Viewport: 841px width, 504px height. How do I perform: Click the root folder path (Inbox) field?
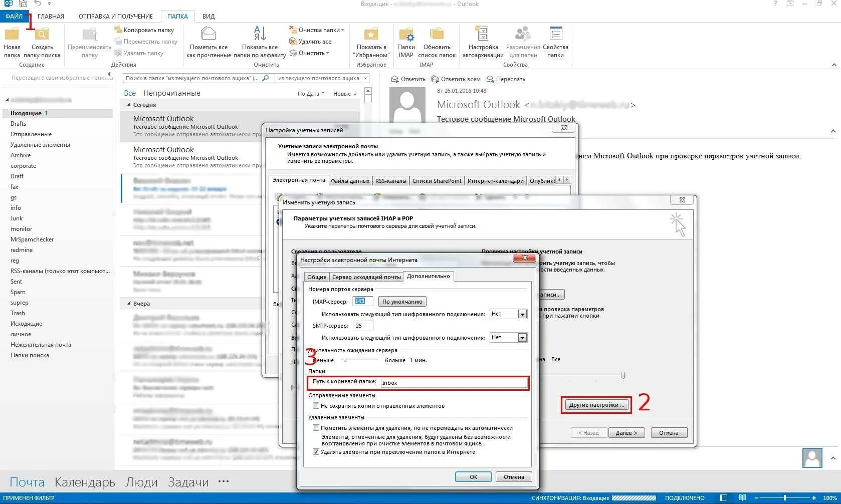click(454, 383)
